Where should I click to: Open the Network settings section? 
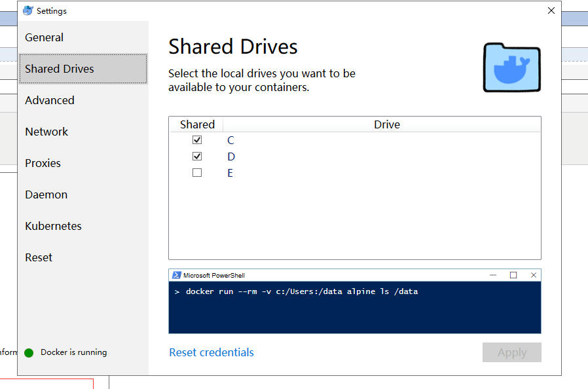pos(46,132)
